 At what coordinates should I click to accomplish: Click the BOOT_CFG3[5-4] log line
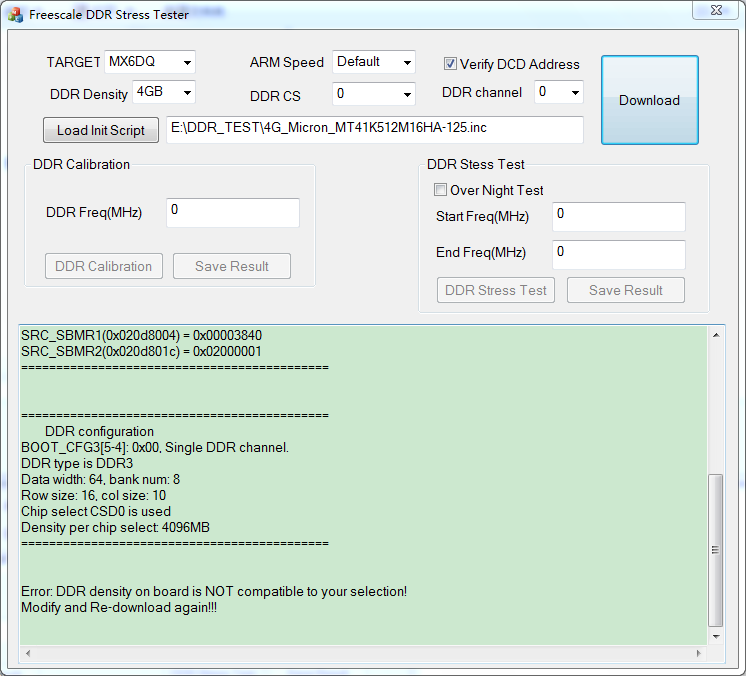(x=155, y=447)
